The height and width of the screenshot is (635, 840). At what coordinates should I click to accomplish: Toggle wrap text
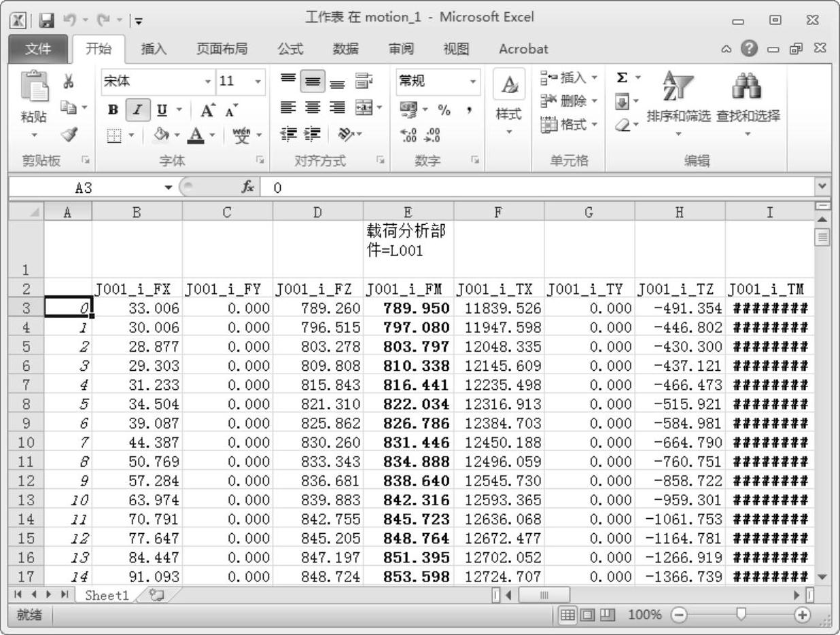pos(364,81)
